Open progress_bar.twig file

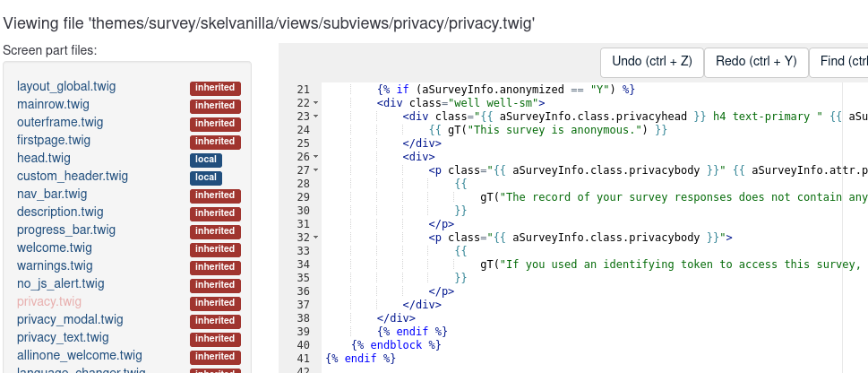tap(66, 230)
